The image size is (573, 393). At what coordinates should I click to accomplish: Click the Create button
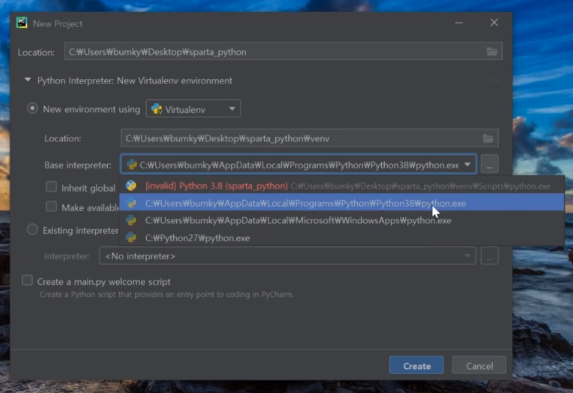coord(417,365)
